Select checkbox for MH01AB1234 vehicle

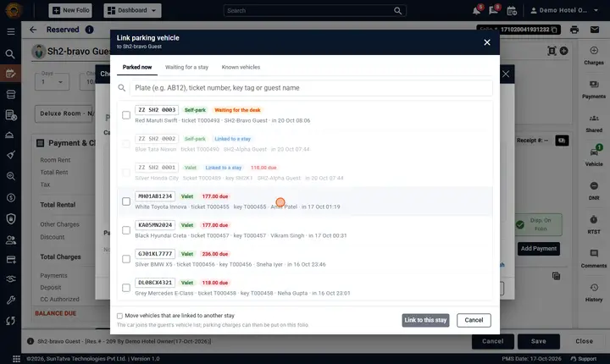click(126, 201)
